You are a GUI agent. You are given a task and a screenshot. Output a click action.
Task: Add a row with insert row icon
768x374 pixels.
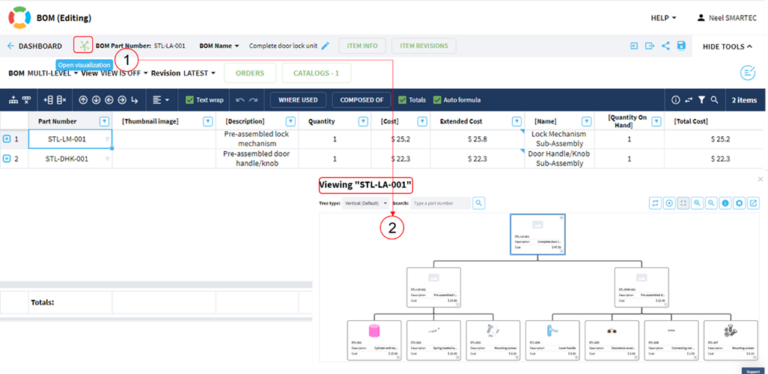pos(48,100)
